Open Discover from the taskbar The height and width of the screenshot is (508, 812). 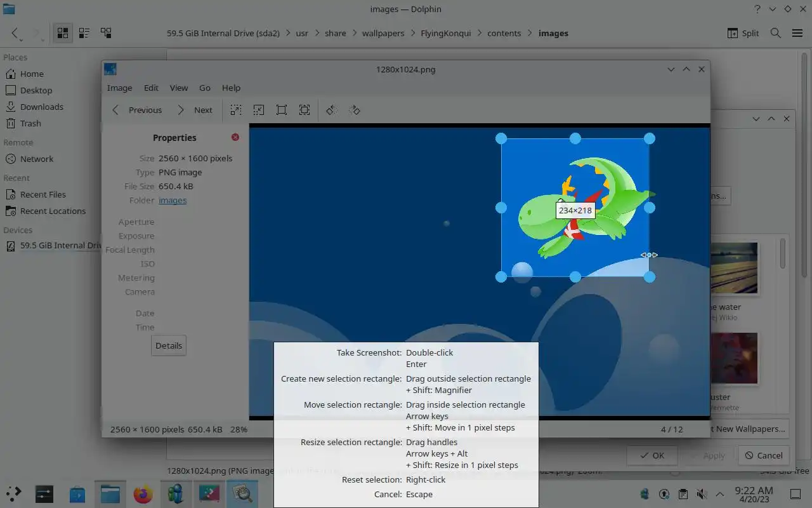coord(77,493)
